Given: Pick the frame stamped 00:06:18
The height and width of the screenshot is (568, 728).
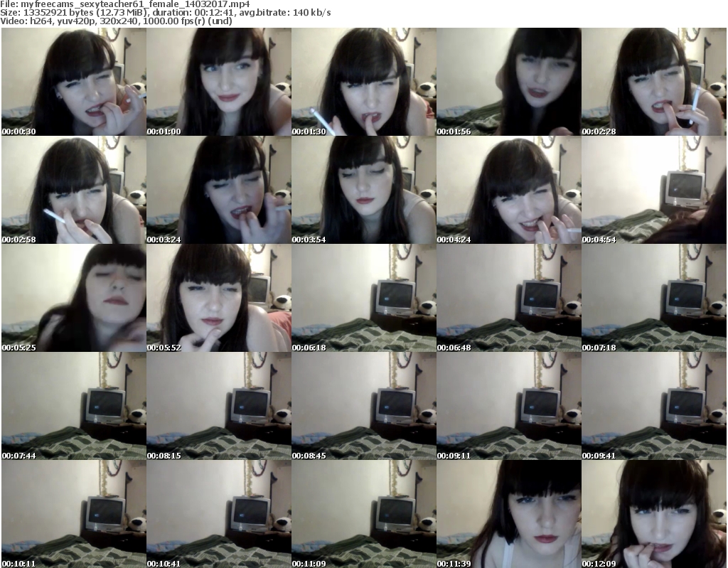Looking at the screenshot, I should 364,298.
